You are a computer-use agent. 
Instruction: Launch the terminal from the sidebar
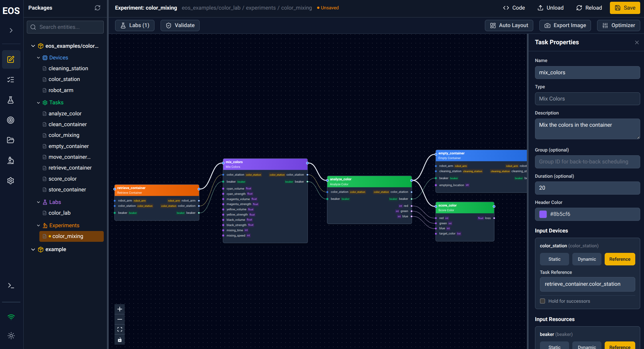point(11,285)
